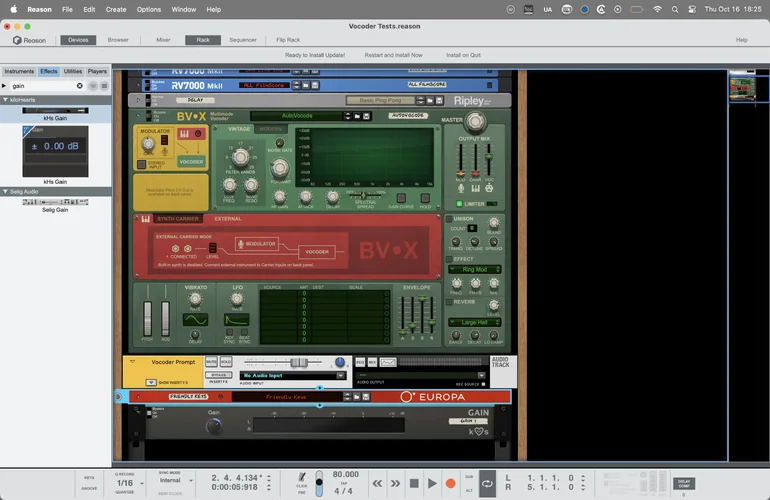Collapse the kiloHearts section in browser
The image size is (770, 500).
coord(4,100)
